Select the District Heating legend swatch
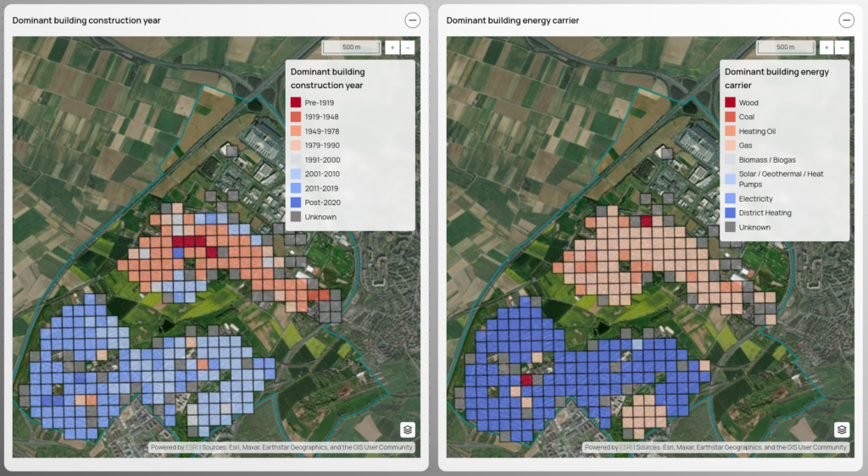Image resolution: width=868 pixels, height=476 pixels. pyautogui.click(x=730, y=213)
